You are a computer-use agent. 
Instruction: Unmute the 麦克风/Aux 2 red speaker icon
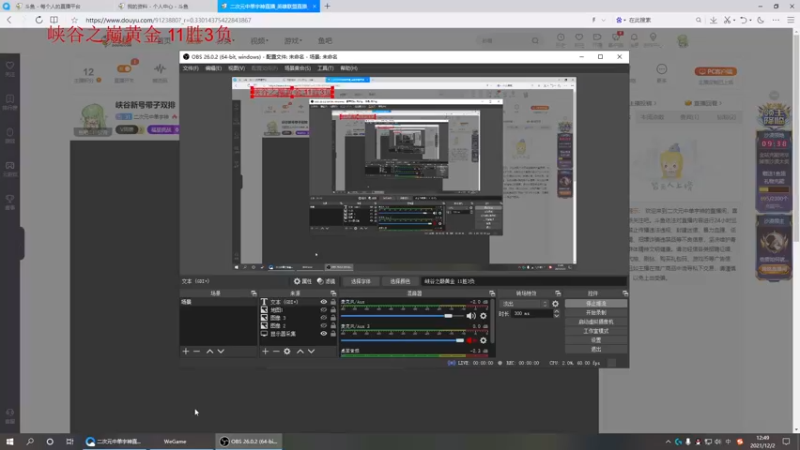click(471, 340)
